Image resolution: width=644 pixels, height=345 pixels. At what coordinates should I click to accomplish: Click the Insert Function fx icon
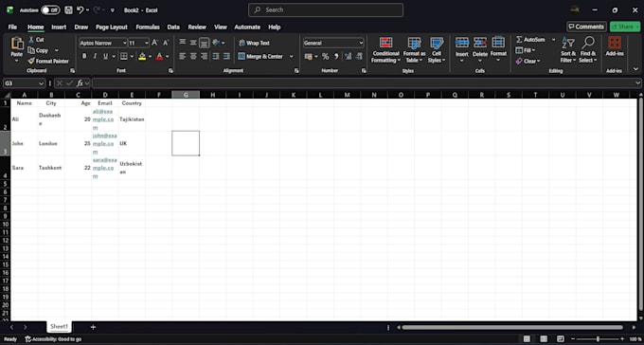click(x=80, y=83)
